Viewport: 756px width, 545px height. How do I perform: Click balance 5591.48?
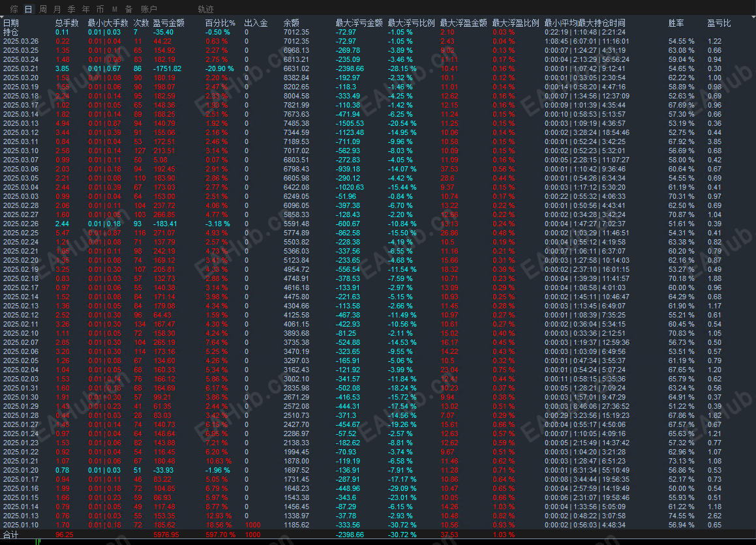click(x=296, y=224)
